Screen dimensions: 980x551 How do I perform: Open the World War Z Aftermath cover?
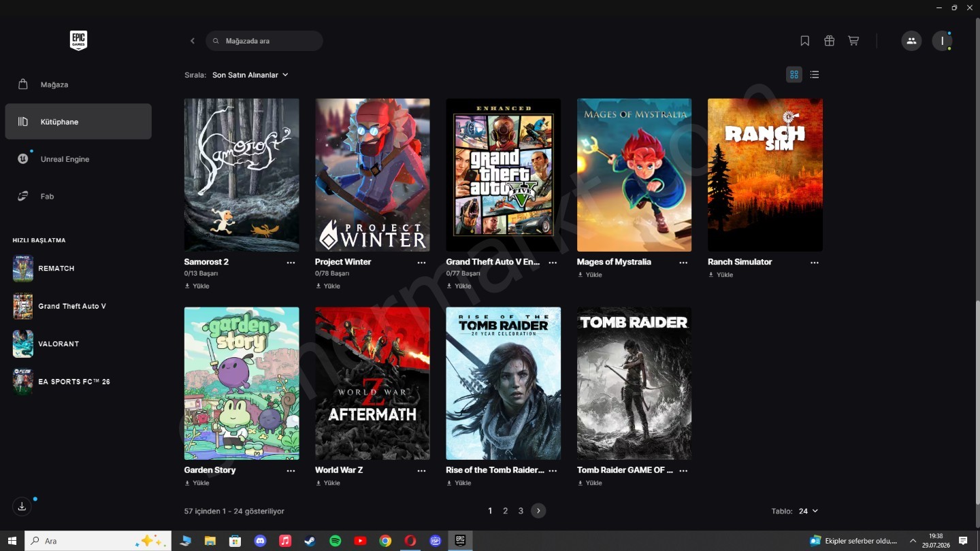click(372, 383)
